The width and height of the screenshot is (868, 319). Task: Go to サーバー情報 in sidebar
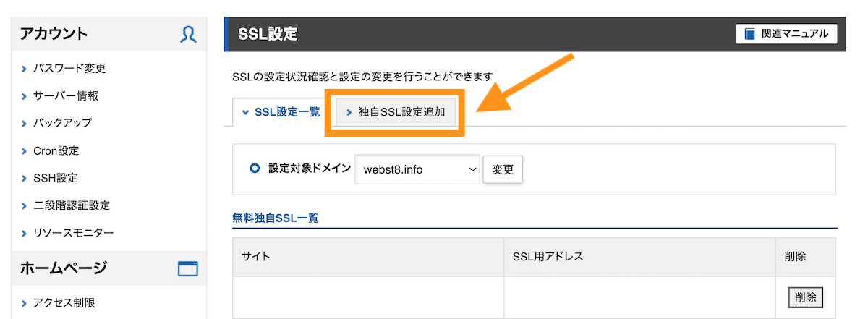coord(65,96)
